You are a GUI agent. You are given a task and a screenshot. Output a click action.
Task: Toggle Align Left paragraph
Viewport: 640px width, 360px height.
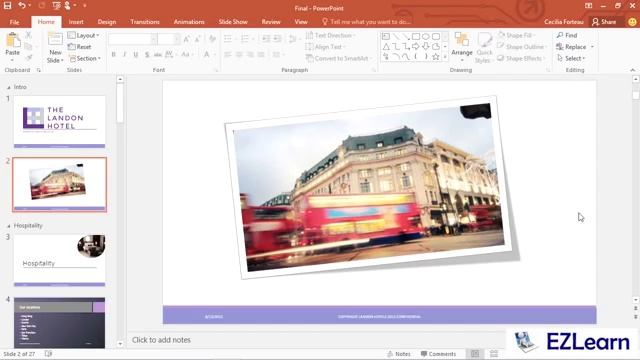pyautogui.click(x=228, y=54)
